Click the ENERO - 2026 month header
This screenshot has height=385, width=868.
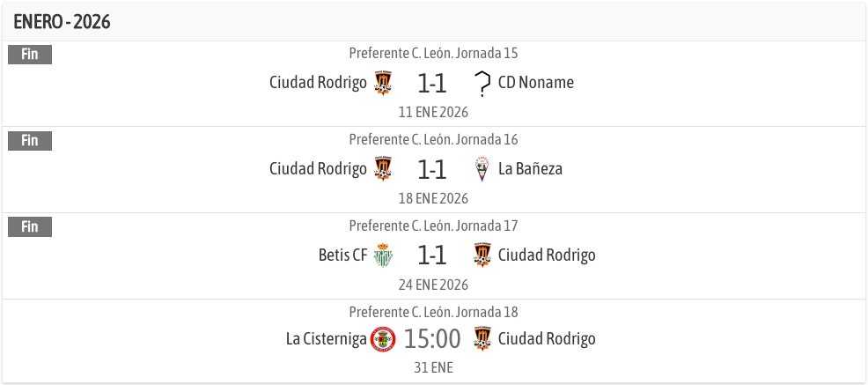[x=62, y=22]
